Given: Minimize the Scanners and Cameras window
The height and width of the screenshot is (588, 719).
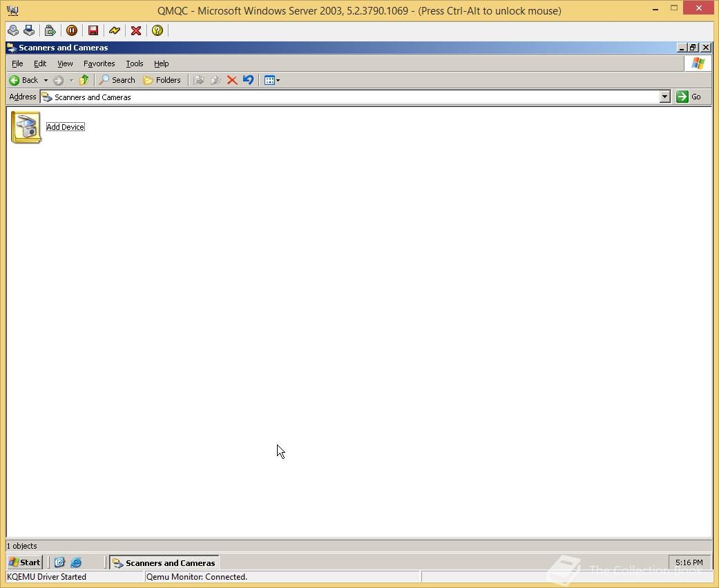Looking at the screenshot, I should 682,48.
